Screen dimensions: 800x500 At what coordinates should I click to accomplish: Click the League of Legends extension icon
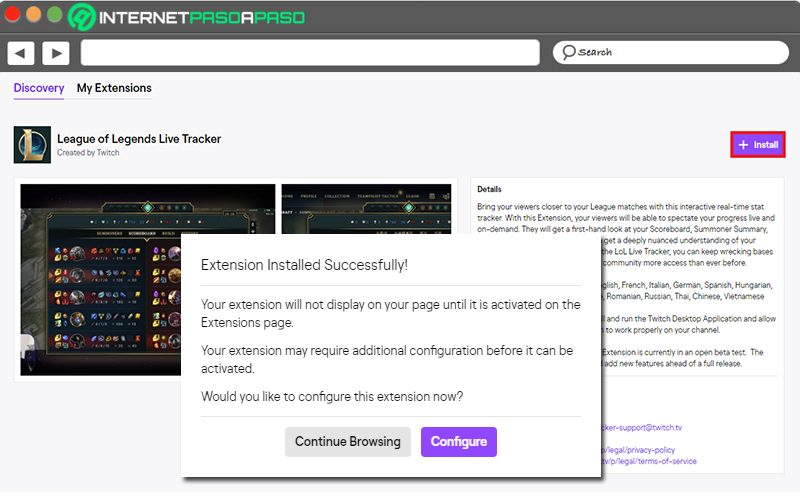point(32,144)
